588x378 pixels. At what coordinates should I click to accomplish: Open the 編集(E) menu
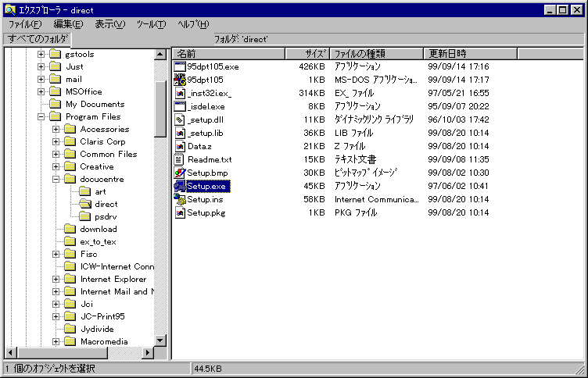[68, 24]
